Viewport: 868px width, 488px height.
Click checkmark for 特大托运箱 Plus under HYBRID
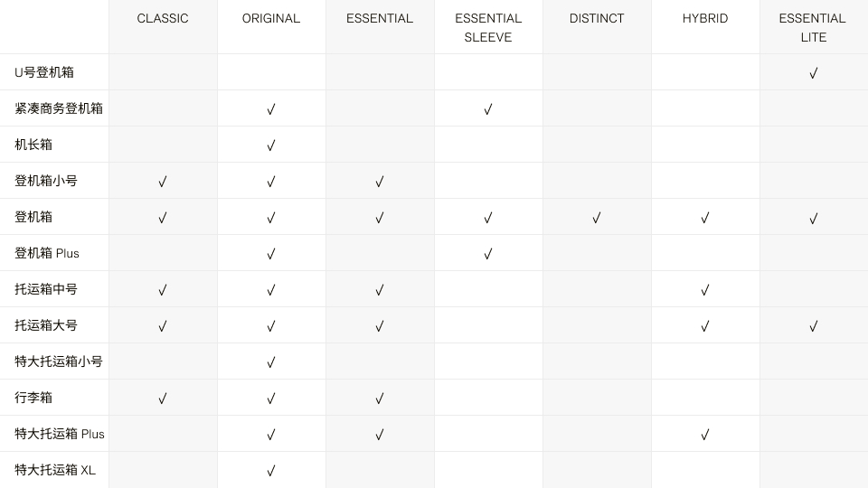coord(704,435)
